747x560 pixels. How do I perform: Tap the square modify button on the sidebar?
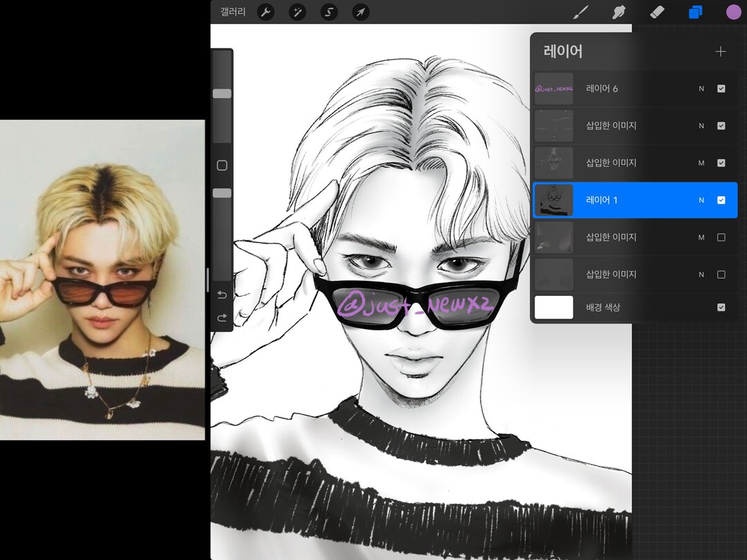(221, 165)
